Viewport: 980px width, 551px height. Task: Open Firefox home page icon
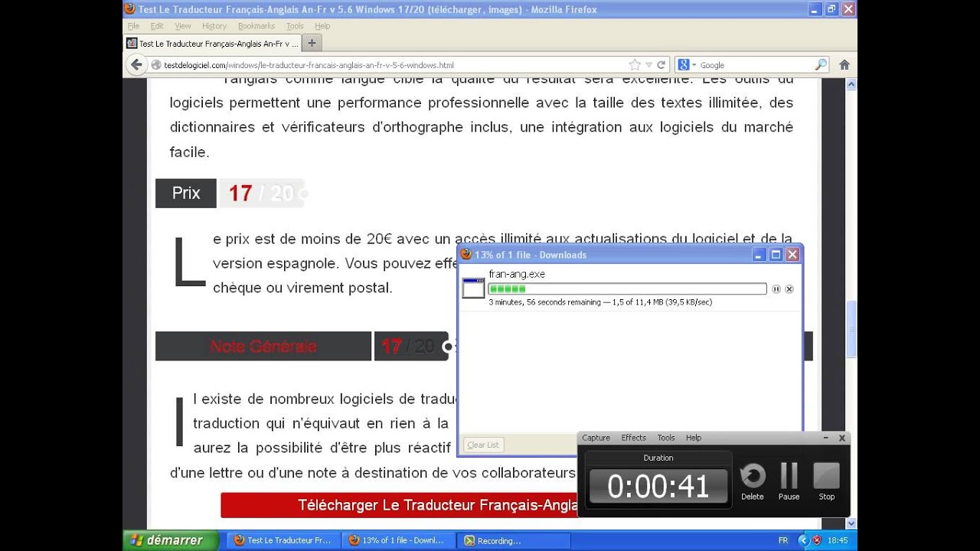pos(844,65)
